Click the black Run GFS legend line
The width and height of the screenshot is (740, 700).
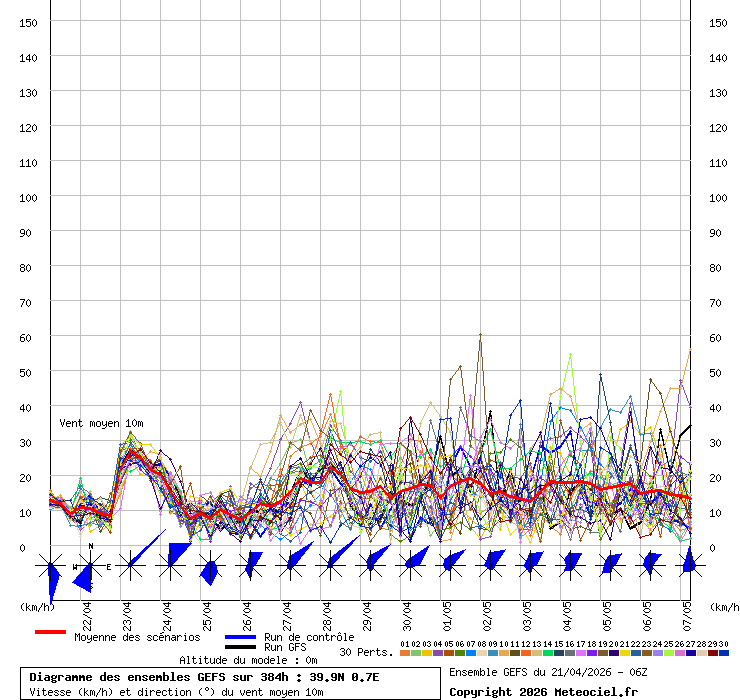pos(240,647)
